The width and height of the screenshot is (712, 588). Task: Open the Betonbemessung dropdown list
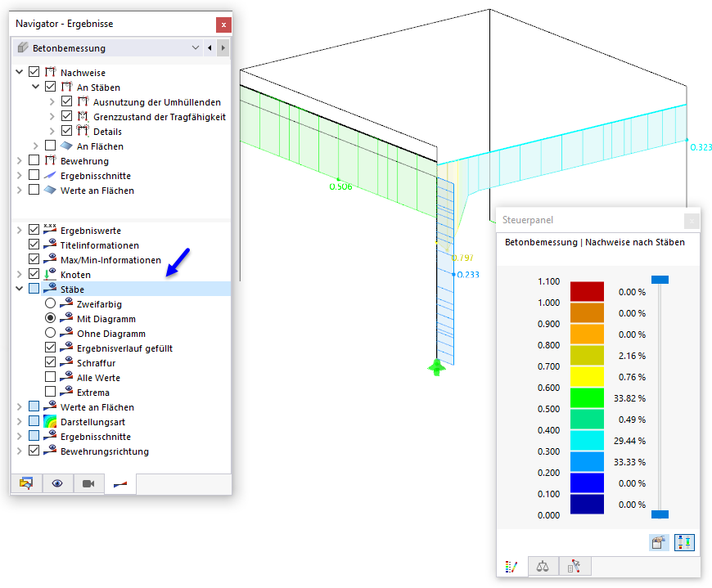click(x=195, y=47)
